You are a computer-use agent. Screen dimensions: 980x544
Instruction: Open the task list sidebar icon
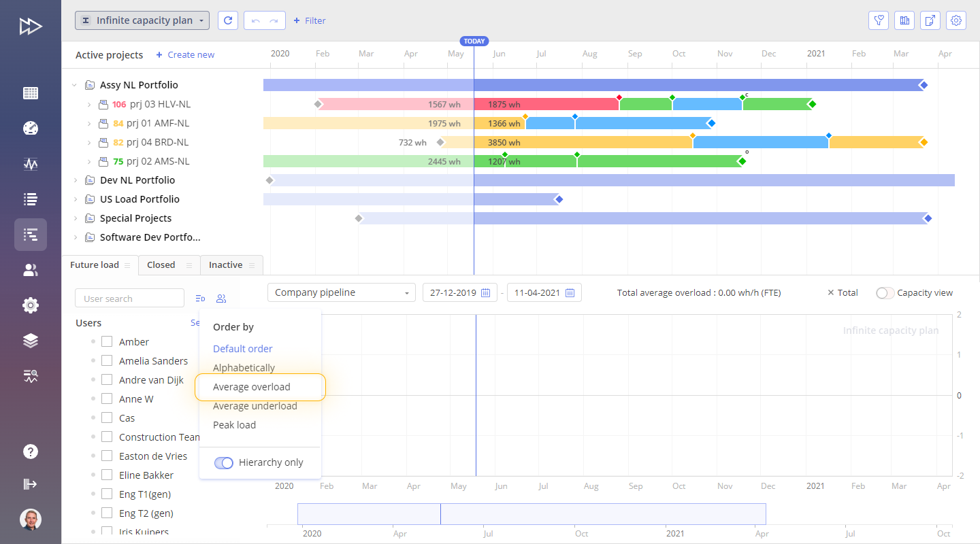[31, 199]
